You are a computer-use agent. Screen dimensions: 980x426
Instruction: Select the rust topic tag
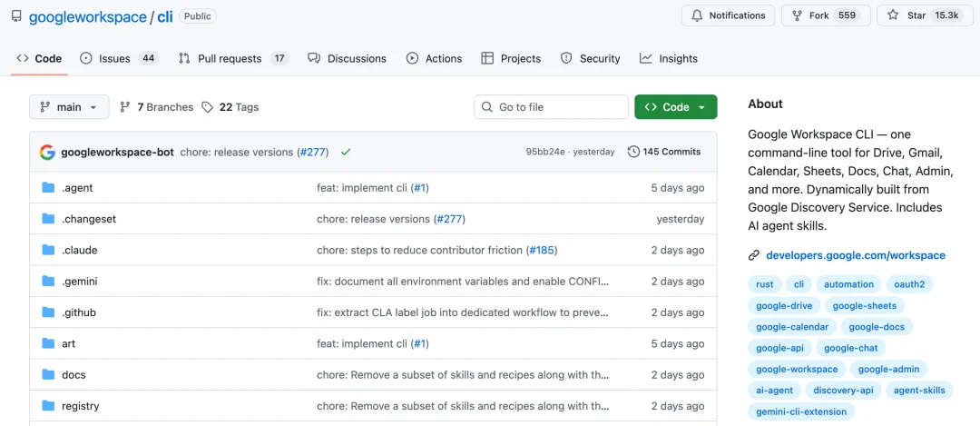pos(765,284)
